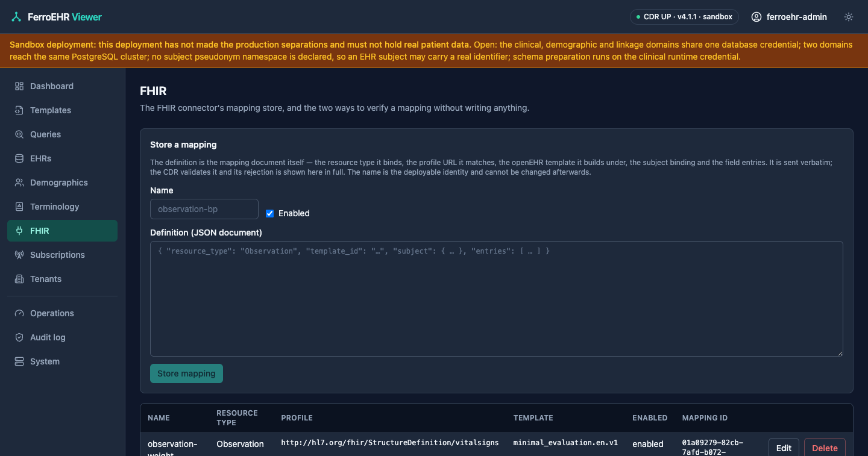Viewport: 868px width, 456px height.
Task: Click the EHRs database icon
Action: point(19,158)
